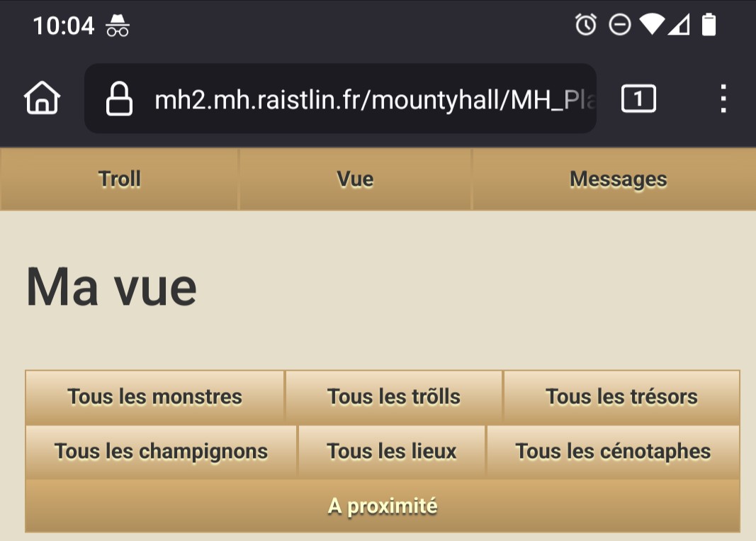This screenshot has height=541, width=756.
Task: Tap the do-not-disturb status icon
Action: tap(620, 26)
